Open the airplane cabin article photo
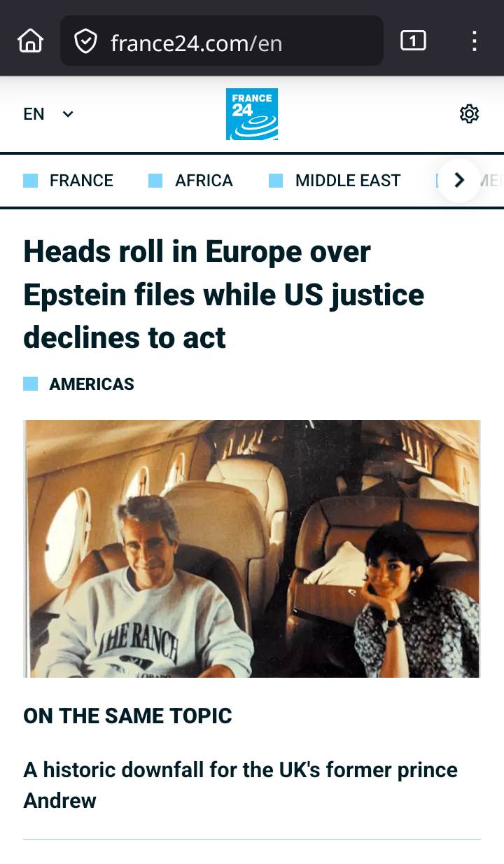The image size is (504, 864). pos(252,548)
